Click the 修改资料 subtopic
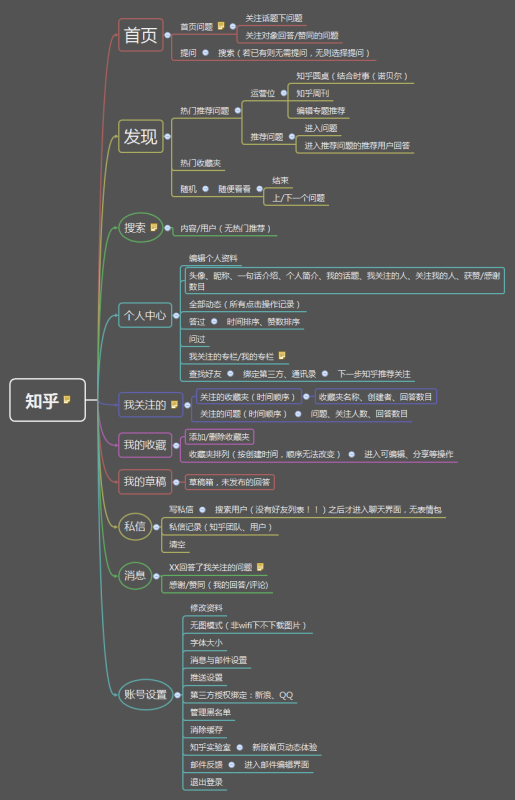Screen dimensions: 515x800 point(206,608)
